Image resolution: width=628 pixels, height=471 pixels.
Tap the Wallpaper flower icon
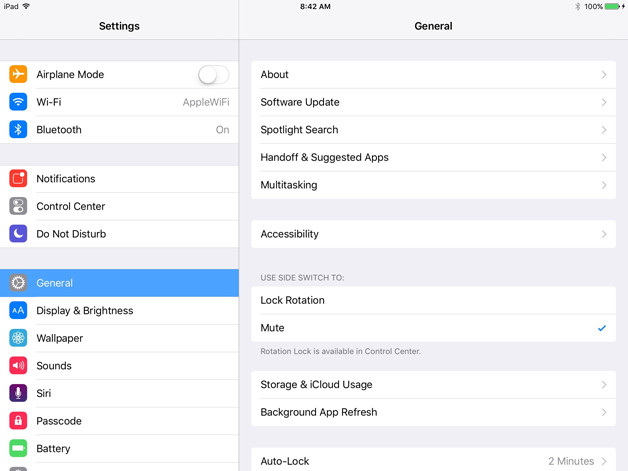tap(18, 338)
